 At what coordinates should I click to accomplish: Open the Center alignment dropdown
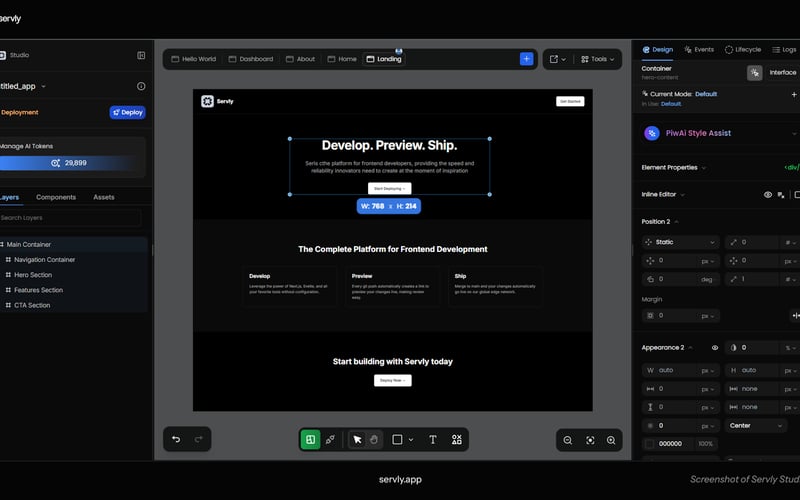click(756, 426)
